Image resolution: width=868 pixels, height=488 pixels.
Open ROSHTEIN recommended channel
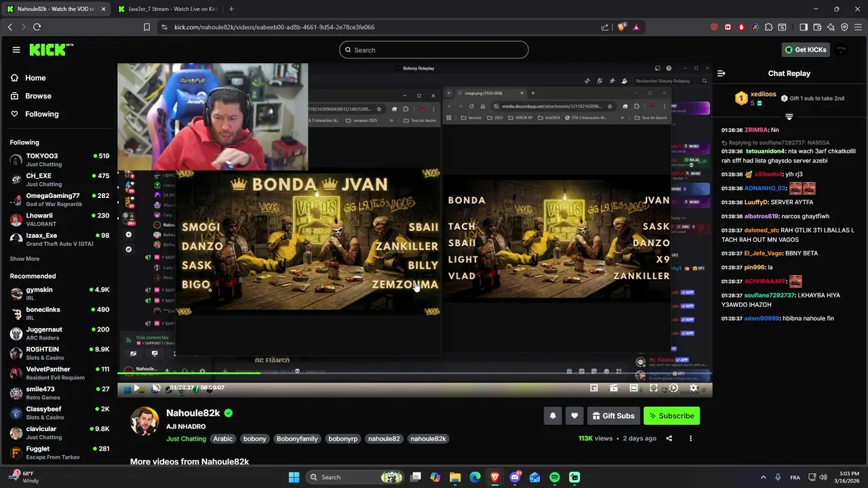[60, 353]
